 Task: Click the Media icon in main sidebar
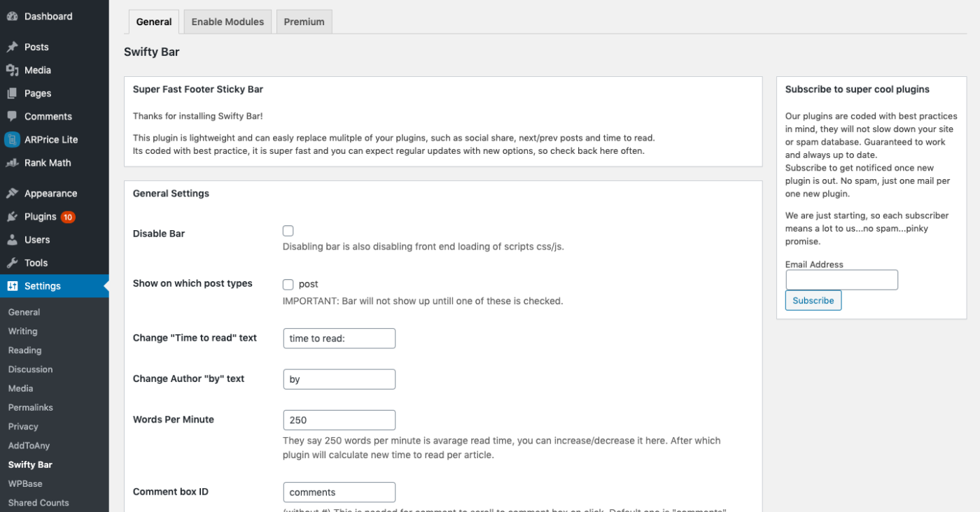tap(12, 70)
